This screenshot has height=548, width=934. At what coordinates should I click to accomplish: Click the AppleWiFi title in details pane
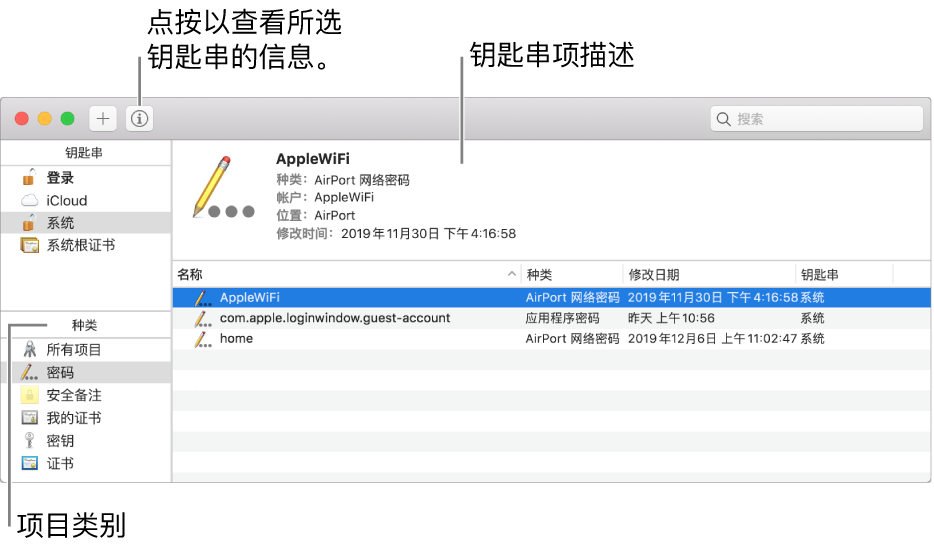313,158
